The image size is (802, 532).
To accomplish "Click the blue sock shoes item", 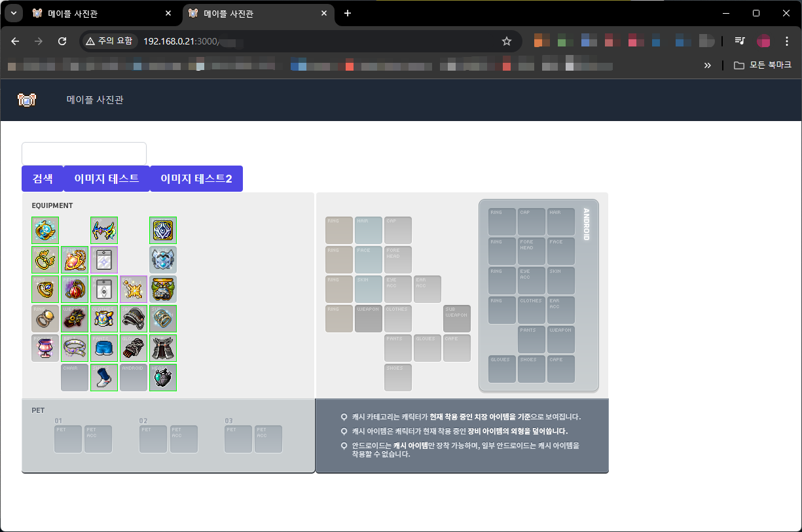I will click(x=104, y=378).
